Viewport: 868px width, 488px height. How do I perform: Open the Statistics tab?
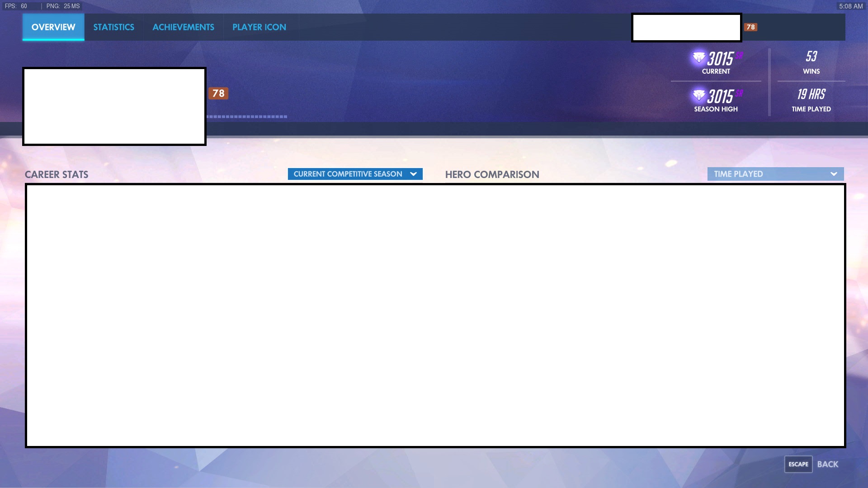(113, 27)
